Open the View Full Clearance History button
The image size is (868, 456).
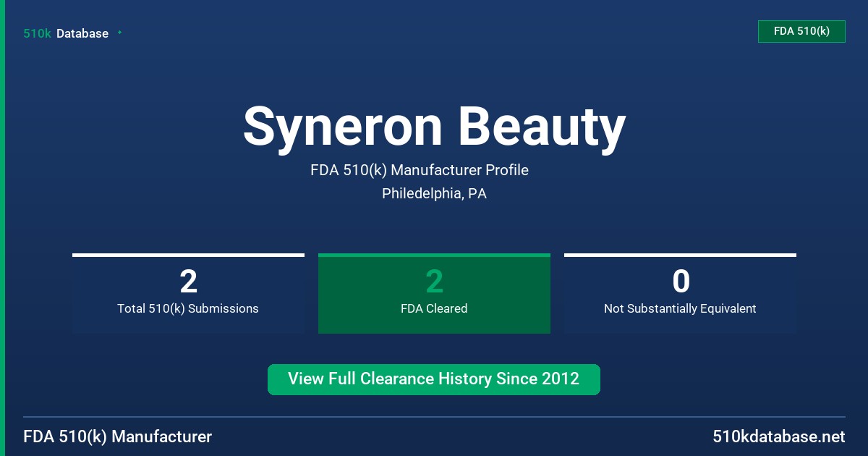point(434,379)
